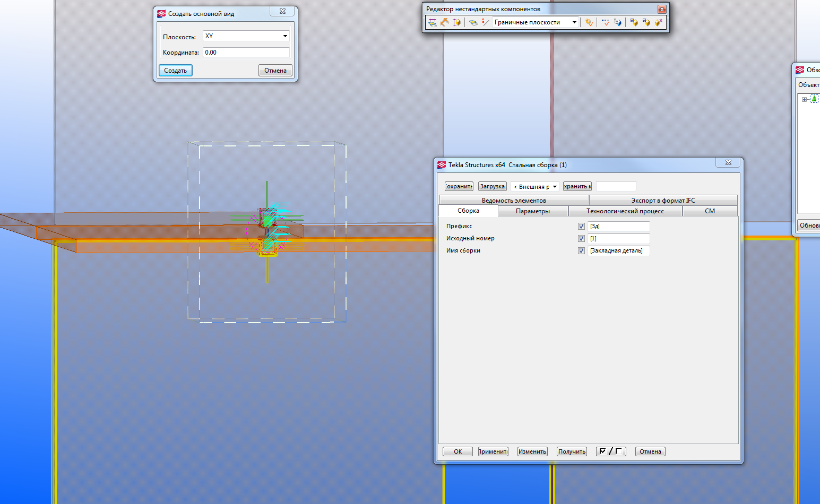Click the Изменить button
This screenshot has height=504, width=820.
pyautogui.click(x=532, y=451)
